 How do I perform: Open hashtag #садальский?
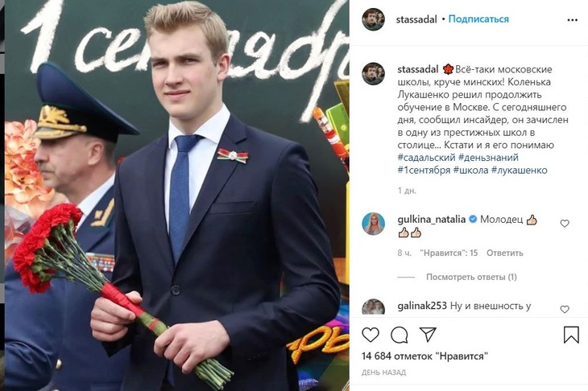425,158
